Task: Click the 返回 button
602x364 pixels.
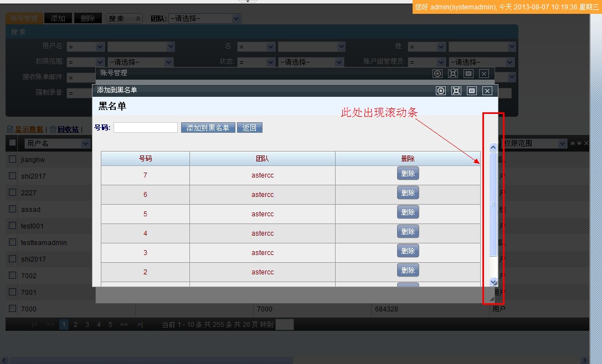Action: pyautogui.click(x=249, y=128)
